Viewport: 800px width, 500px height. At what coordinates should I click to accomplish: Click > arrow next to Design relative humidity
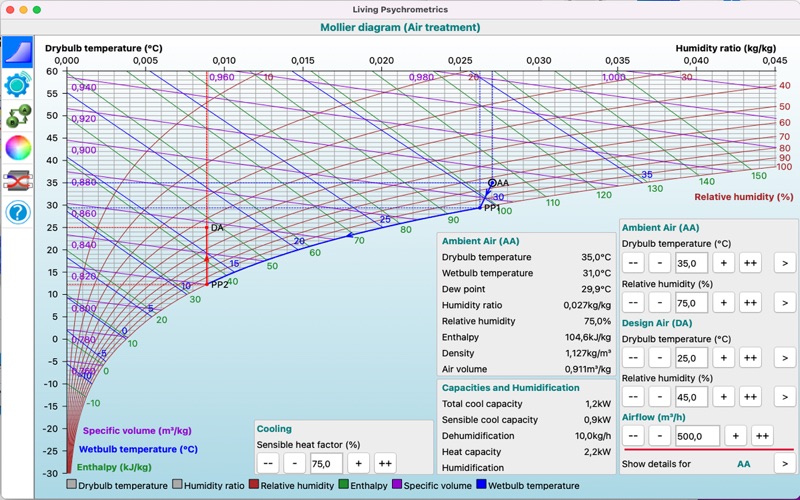click(785, 396)
